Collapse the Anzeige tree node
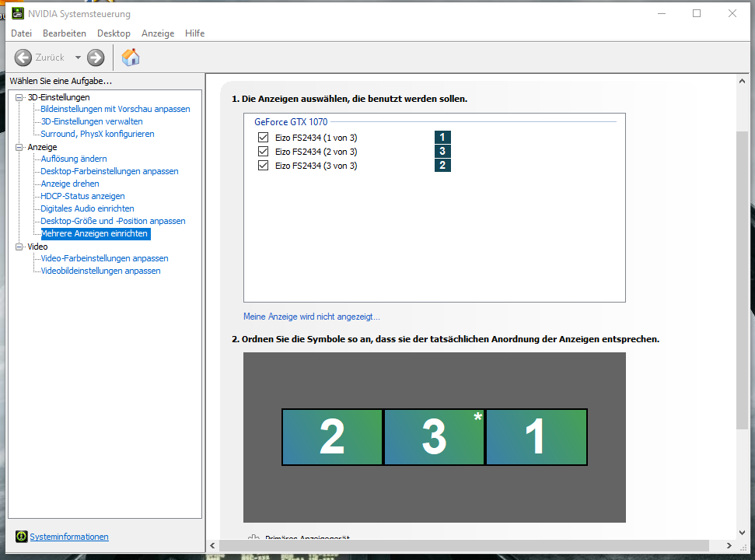 tap(19, 147)
